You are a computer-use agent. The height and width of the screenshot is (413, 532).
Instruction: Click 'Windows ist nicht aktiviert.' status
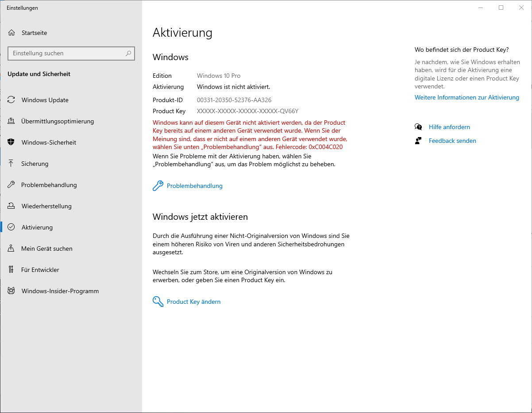(x=233, y=87)
